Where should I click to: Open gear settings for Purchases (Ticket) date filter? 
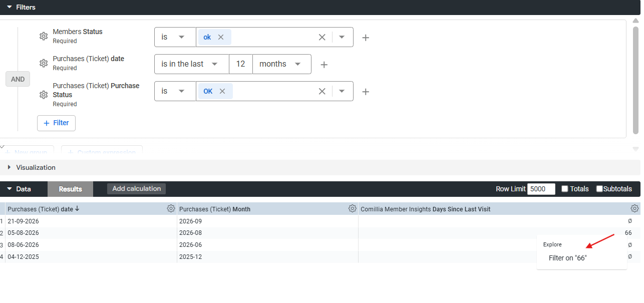click(x=44, y=63)
